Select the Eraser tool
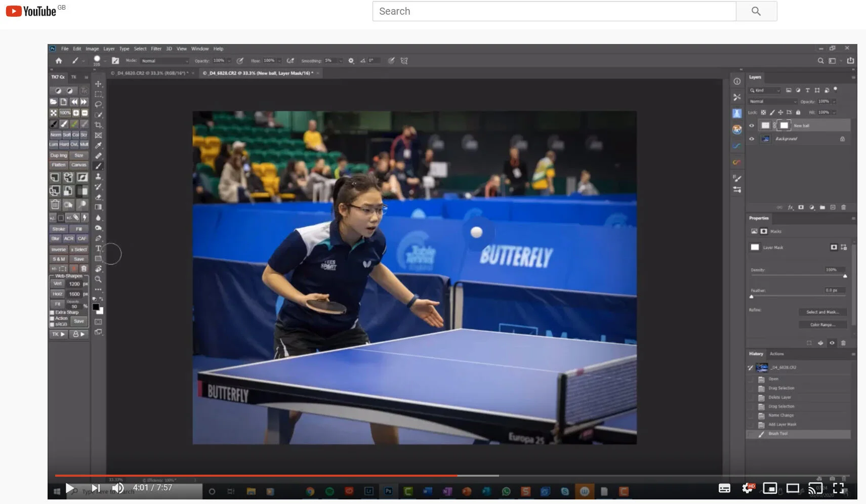Image resolution: width=866 pixels, height=504 pixels. pyautogui.click(x=98, y=197)
